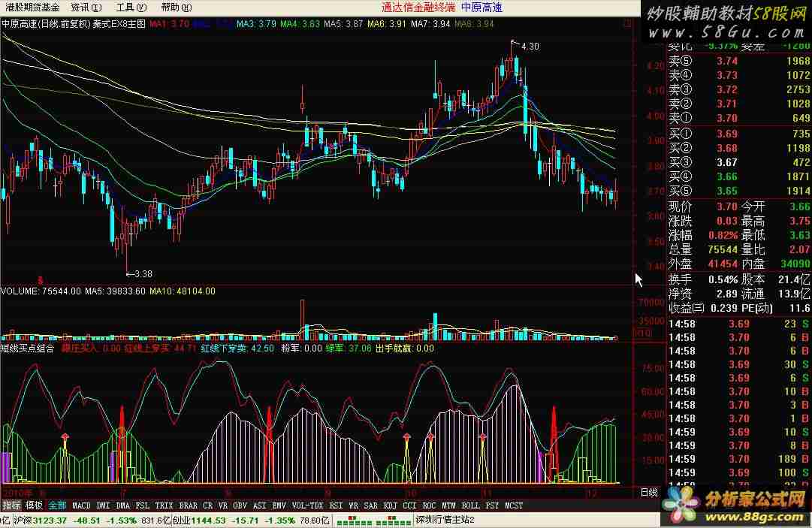Click the 4.30 high price marker
The height and width of the screenshot is (528, 812).
click(x=530, y=47)
